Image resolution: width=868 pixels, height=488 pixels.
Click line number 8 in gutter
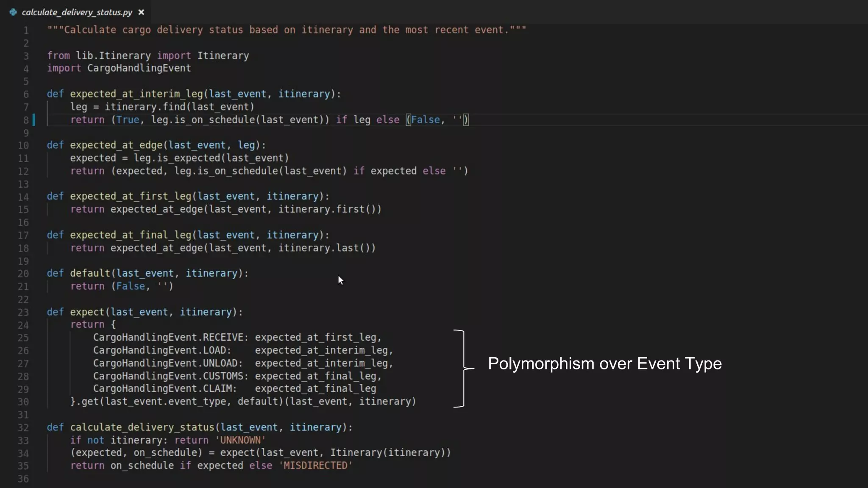click(x=26, y=120)
